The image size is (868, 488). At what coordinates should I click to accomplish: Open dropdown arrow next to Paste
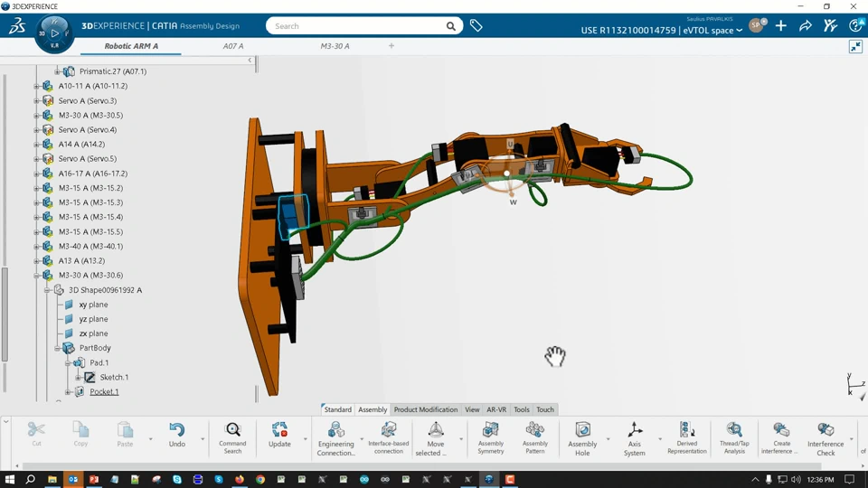151,439
